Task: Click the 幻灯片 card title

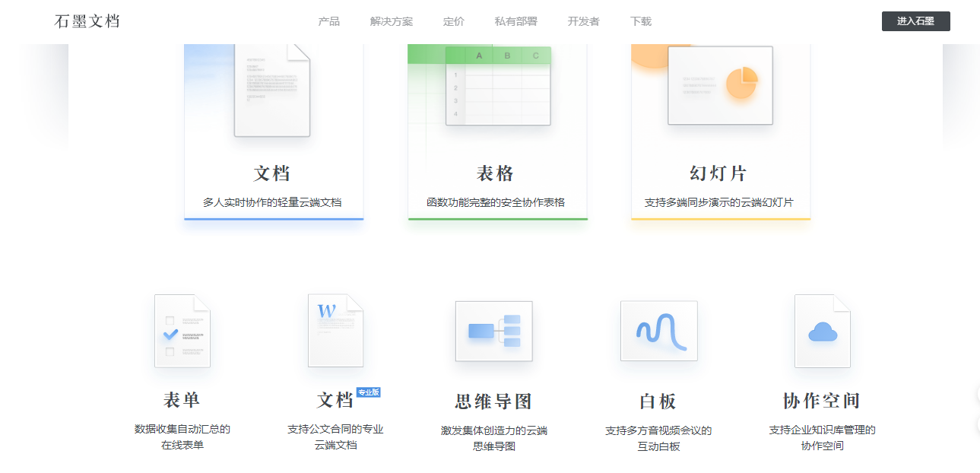Action: pos(718,173)
